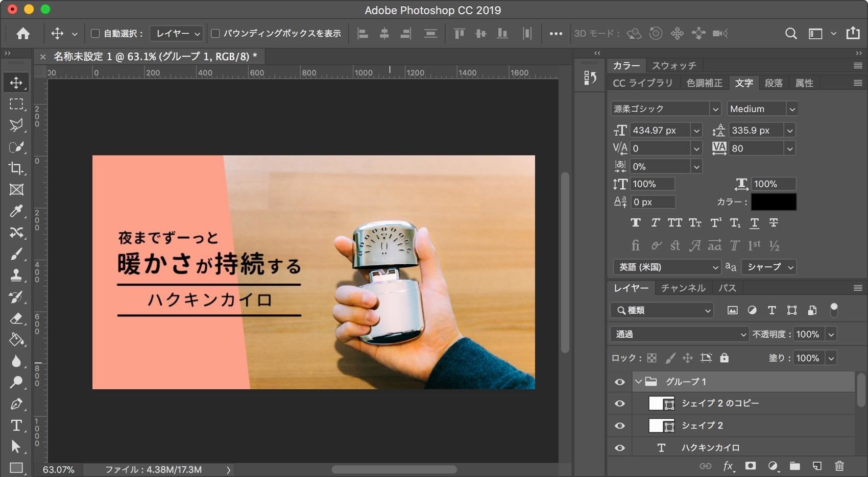
Task: Open the 源柔ゴシック font family dropdown
Action: click(715, 109)
